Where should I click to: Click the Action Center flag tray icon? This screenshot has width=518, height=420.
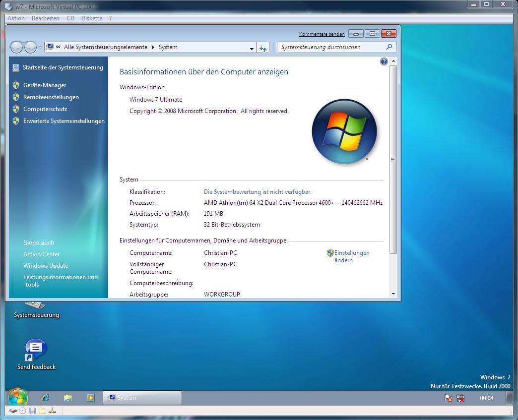(449, 398)
